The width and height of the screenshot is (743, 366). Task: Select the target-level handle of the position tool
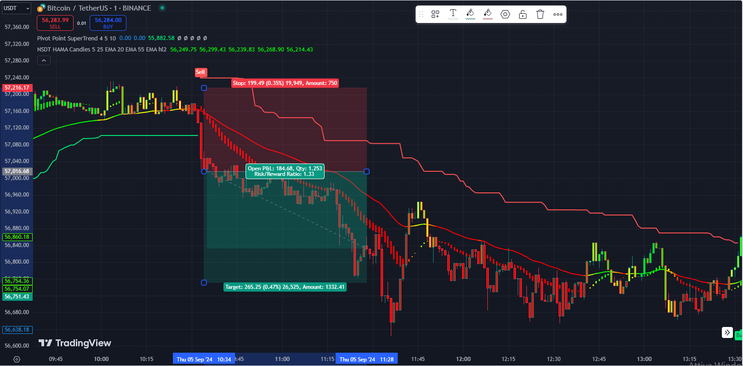coord(204,283)
